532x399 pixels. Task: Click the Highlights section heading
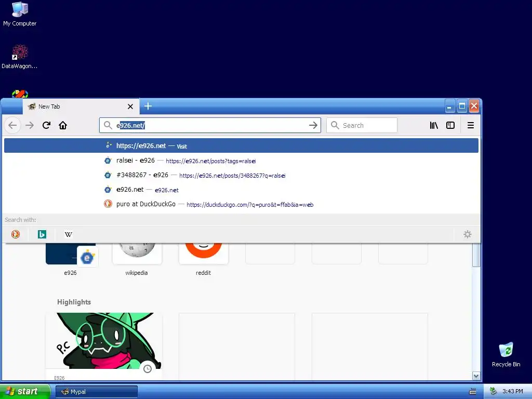(74, 302)
